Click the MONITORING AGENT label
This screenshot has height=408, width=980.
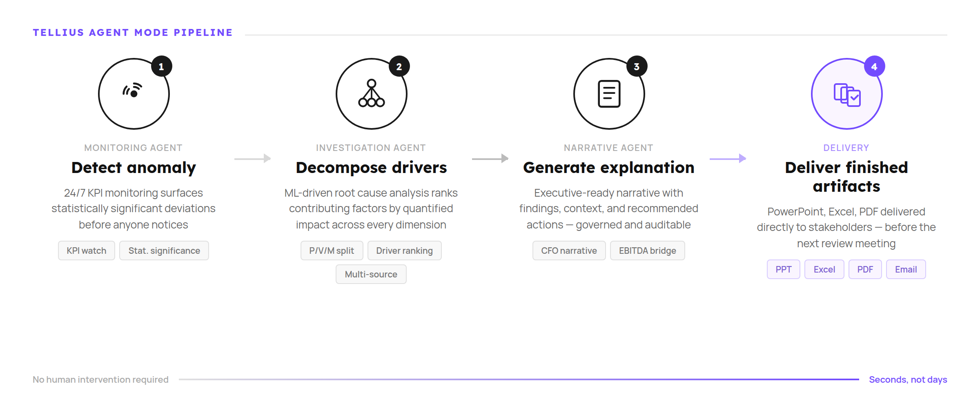(x=133, y=148)
